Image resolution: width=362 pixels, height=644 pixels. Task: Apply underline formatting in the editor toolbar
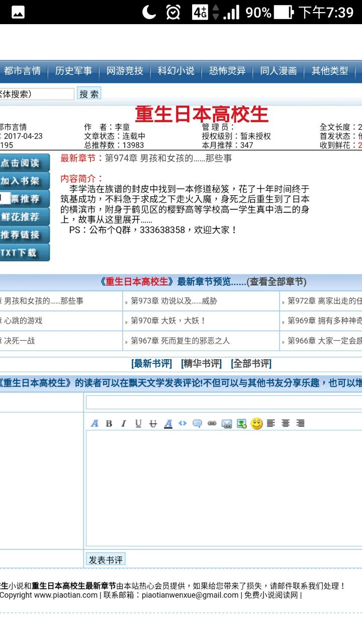click(138, 424)
